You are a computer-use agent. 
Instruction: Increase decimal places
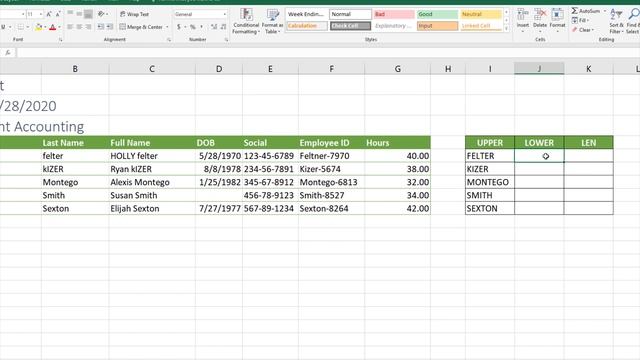214,27
